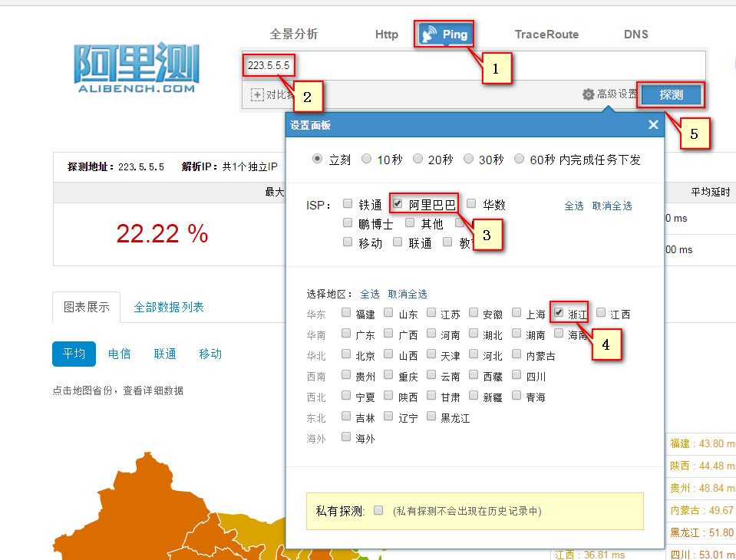This screenshot has height=560, width=736.
Task: Click 取消全选 link for regions
Action: click(x=408, y=294)
